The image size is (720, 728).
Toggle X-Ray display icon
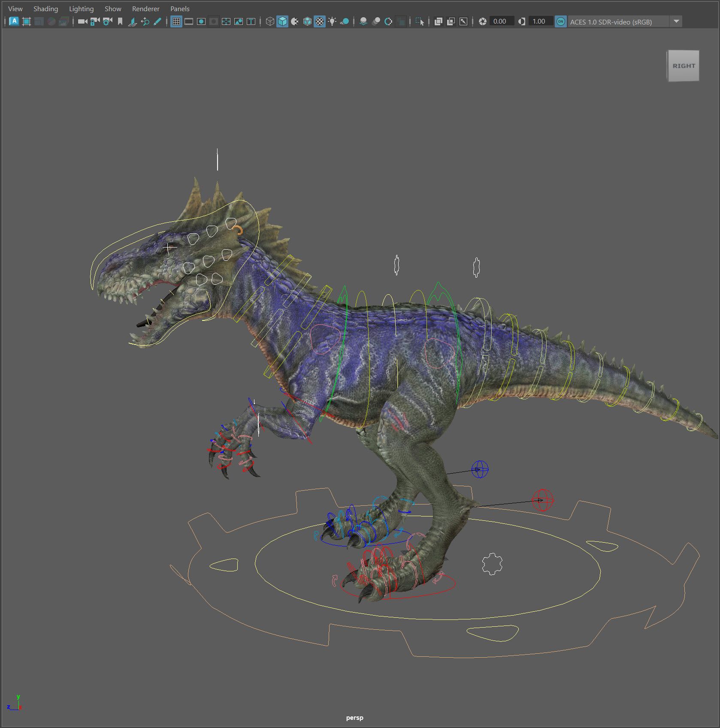[x=438, y=21]
